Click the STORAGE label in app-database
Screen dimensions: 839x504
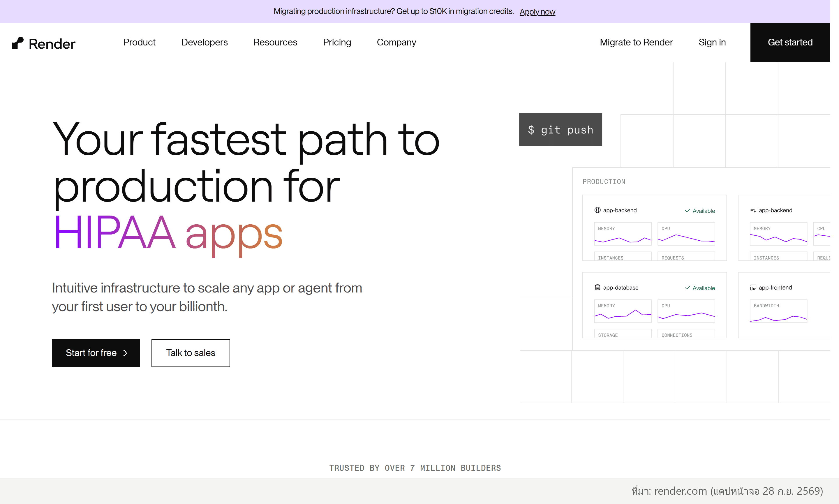tap(608, 335)
